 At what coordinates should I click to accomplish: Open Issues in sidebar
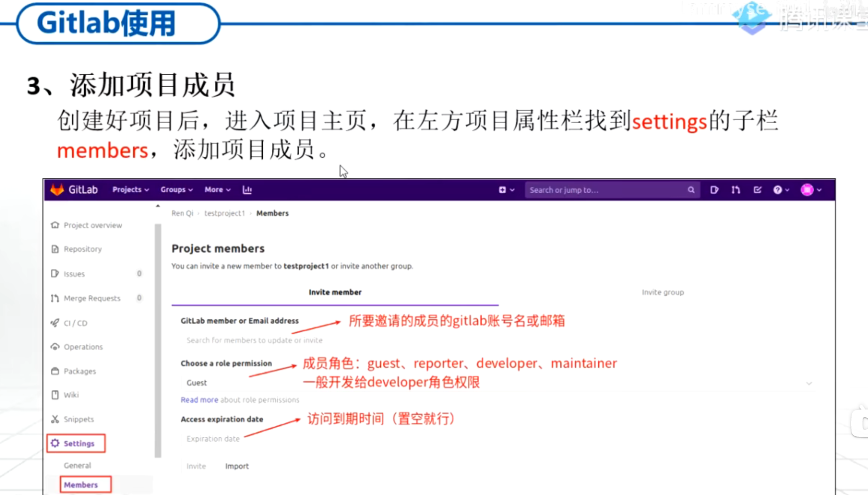pyautogui.click(x=74, y=274)
